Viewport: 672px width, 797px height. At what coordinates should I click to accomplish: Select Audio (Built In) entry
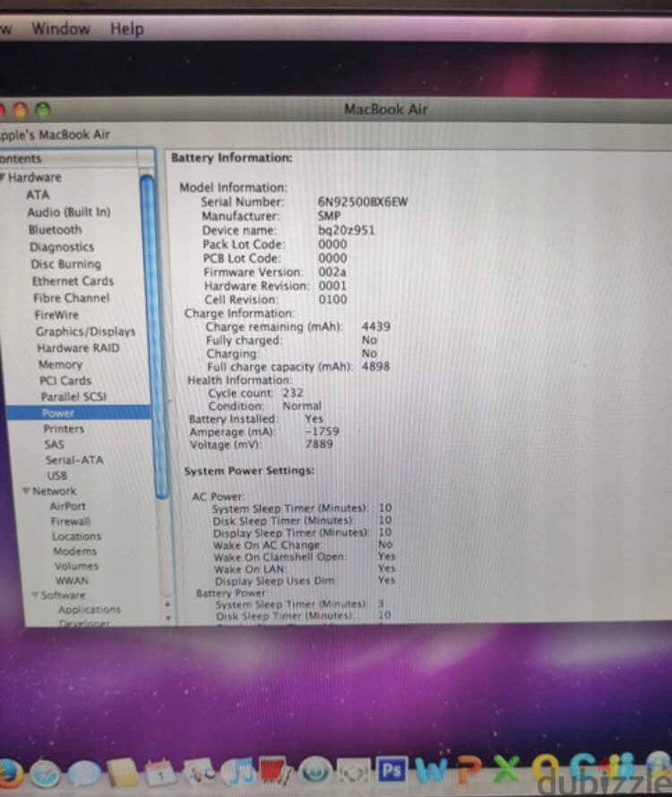69,212
